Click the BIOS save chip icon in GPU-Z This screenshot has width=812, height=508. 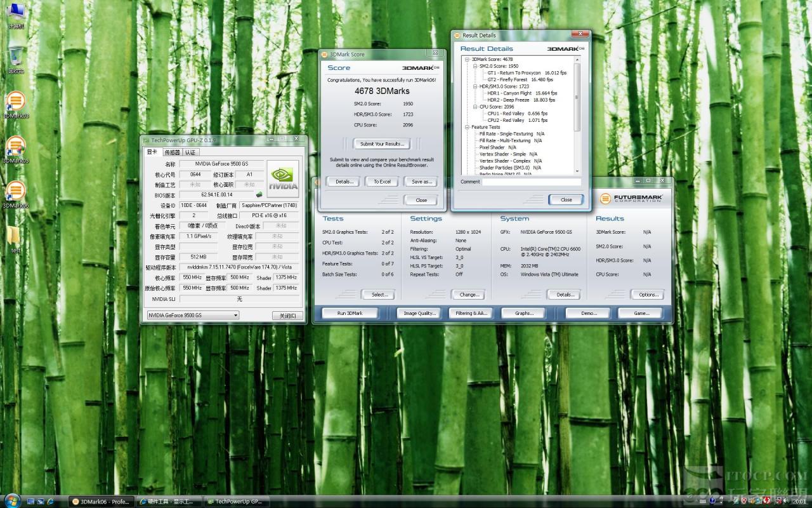point(259,194)
